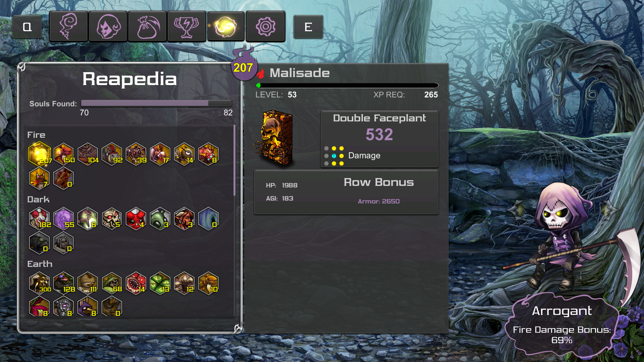This screenshot has width=644, height=362.
Task: Open the trophy achievements tab
Action: click(186, 26)
